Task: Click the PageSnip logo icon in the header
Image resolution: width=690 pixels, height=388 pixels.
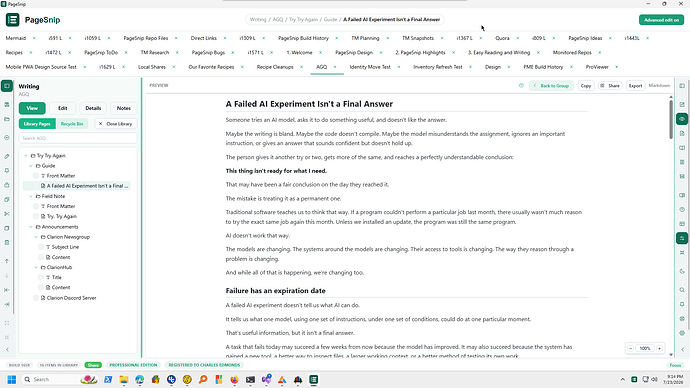Action: coord(12,19)
